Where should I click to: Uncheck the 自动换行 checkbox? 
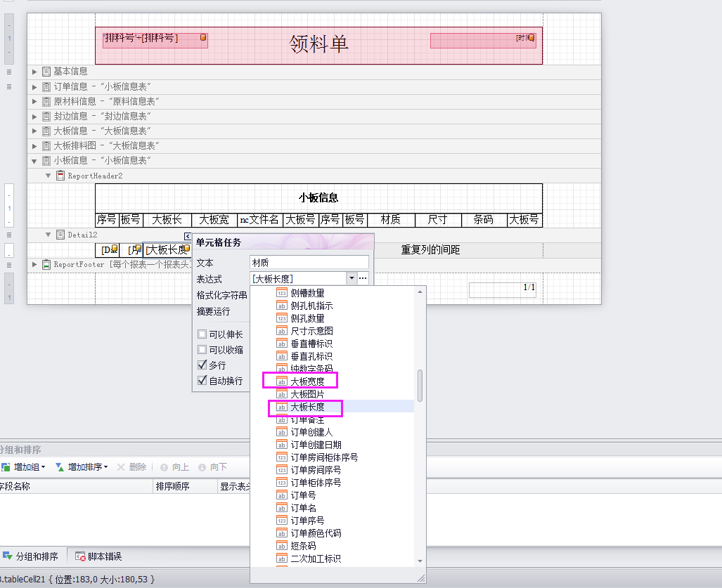click(202, 381)
